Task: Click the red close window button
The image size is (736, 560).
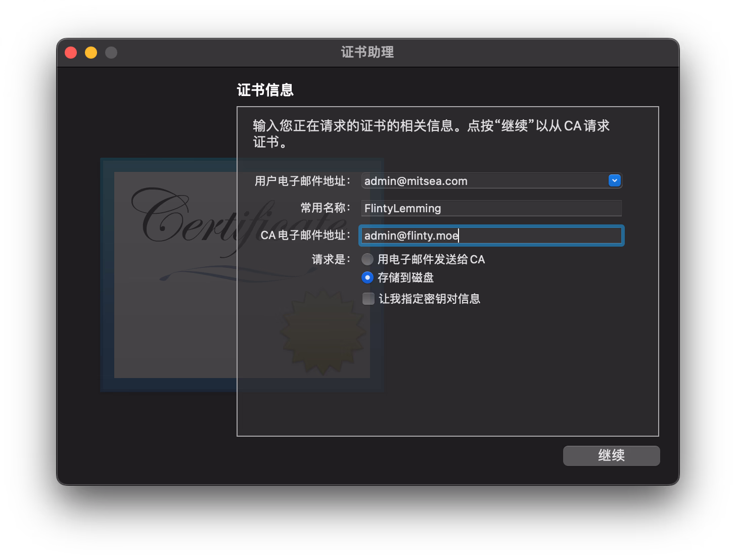Action: point(71,53)
